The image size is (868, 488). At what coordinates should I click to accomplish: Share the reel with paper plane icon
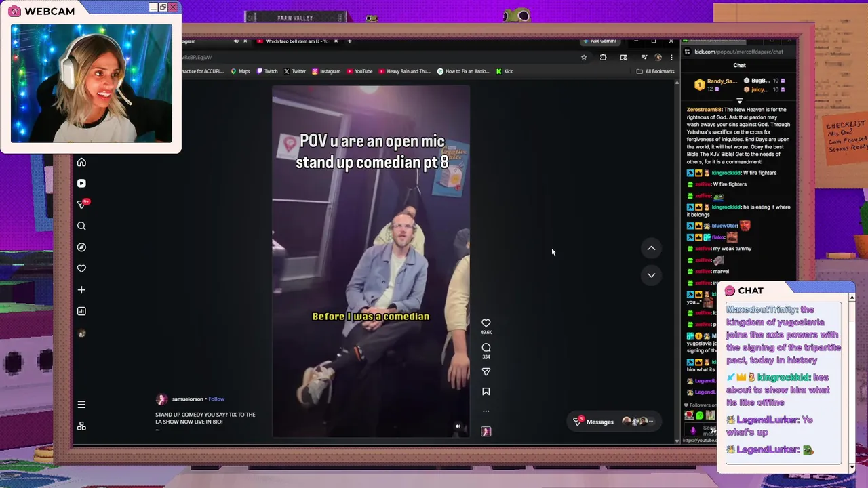(x=486, y=371)
